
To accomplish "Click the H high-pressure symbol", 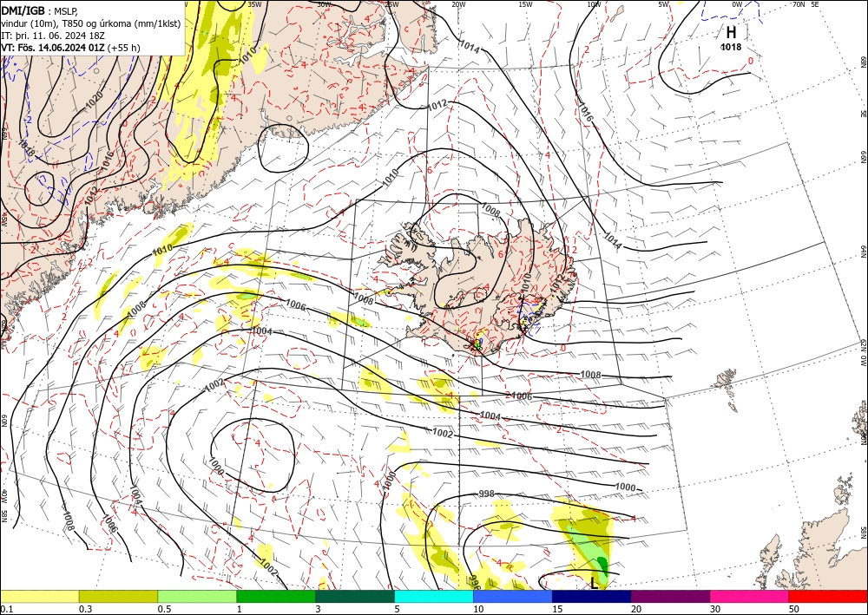I will click(731, 33).
